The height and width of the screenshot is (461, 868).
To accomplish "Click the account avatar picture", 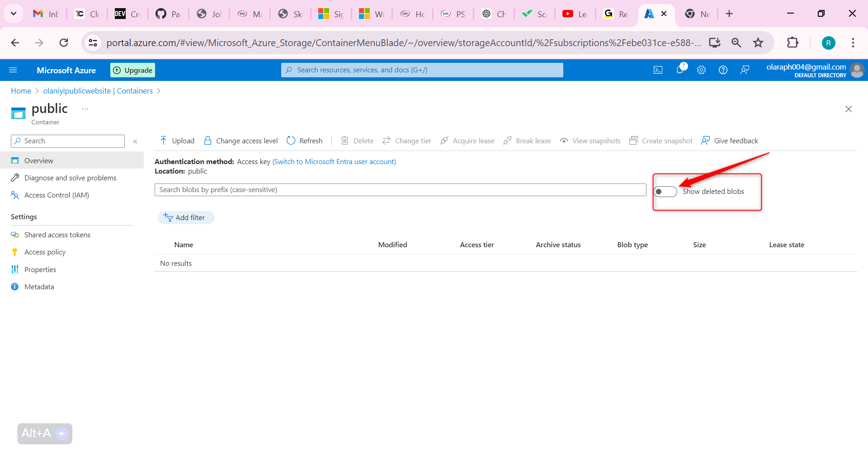I will 857,70.
